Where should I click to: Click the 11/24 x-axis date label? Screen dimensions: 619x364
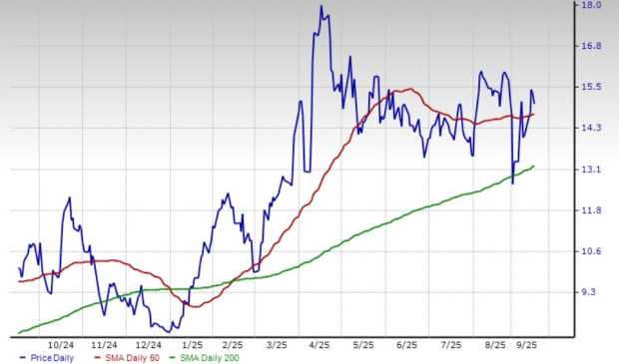pyautogui.click(x=104, y=345)
